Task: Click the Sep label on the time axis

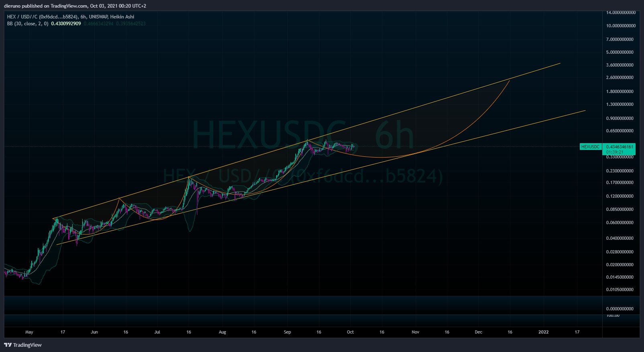Action: [x=287, y=332]
